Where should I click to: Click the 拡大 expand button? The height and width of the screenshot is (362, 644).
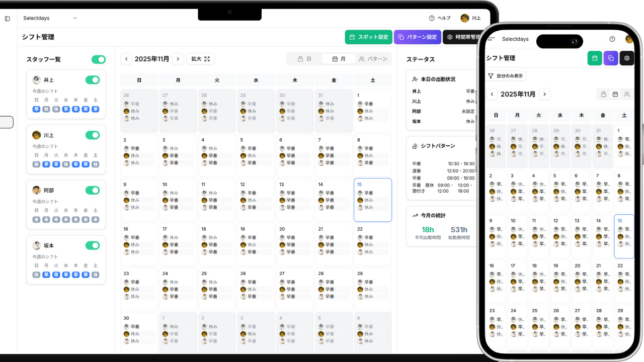[x=201, y=59]
